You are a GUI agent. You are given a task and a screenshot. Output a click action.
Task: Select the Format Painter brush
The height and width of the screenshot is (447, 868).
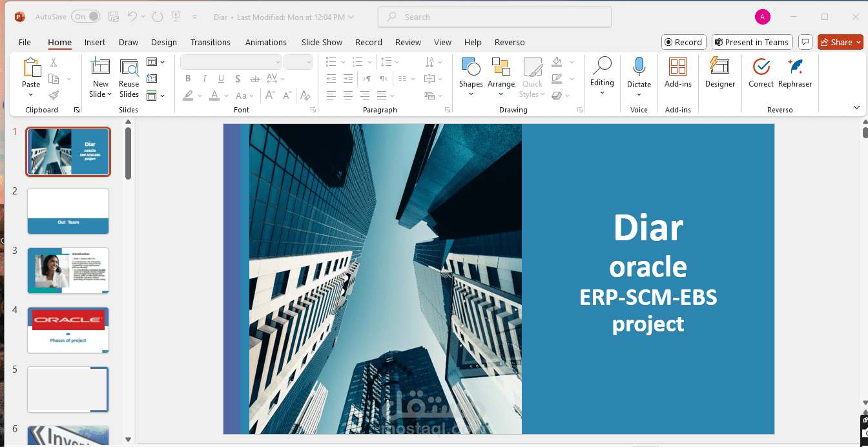click(x=54, y=95)
